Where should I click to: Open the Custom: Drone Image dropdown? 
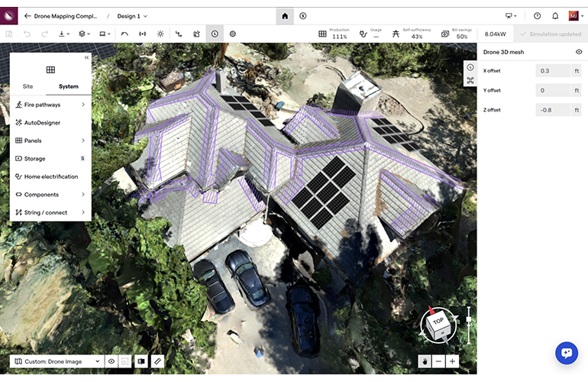pyautogui.click(x=57, y=361)
